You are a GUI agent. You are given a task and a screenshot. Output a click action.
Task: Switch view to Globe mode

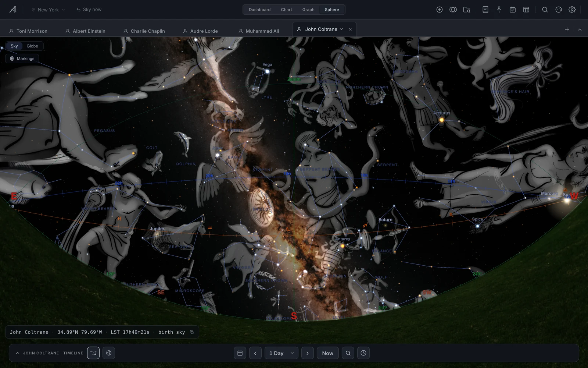32,46
